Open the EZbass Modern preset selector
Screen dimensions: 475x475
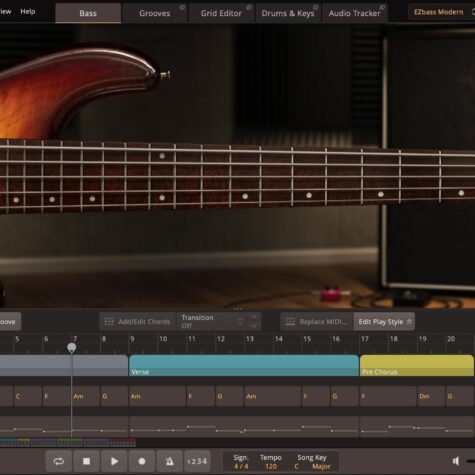tap(441, 12)
